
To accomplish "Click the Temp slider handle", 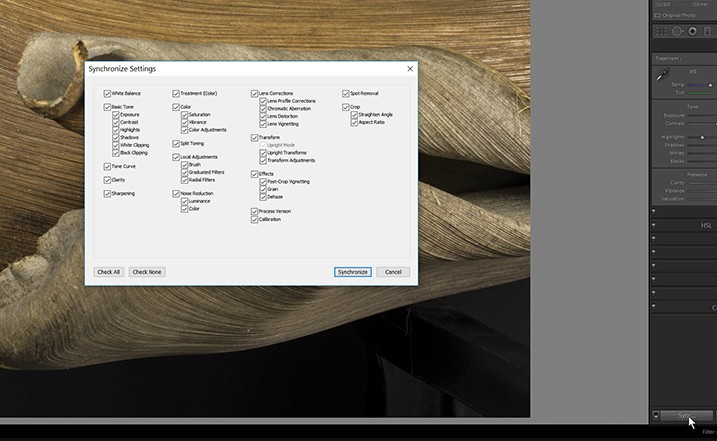I will coord(710,85).
